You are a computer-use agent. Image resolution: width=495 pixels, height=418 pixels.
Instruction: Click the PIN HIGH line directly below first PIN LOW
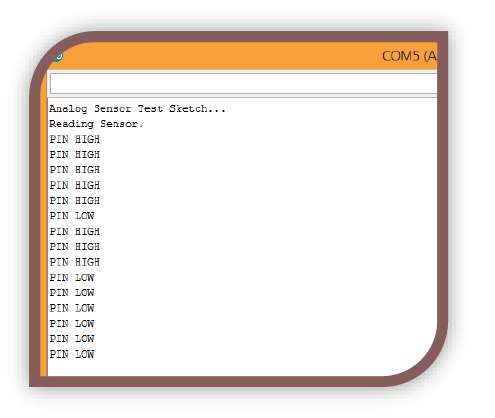tap(75, 231)
